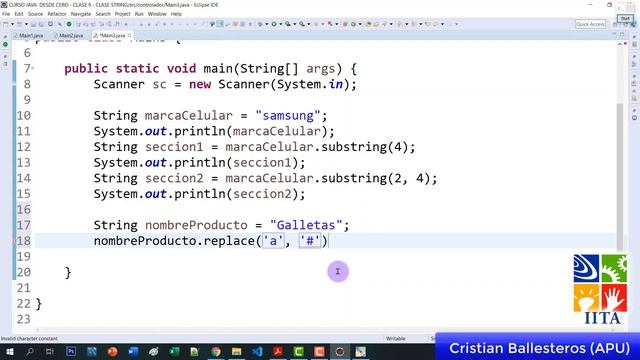Image resolution: width=640 pixels, height=360 pixels.
Task: Maximize the editor area using the maximize icon
Action: pos(622,34)
